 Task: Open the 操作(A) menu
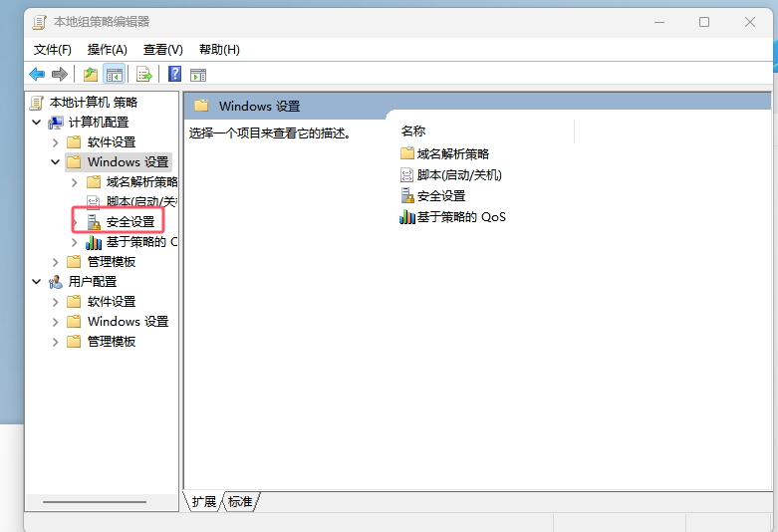point(108,49)
